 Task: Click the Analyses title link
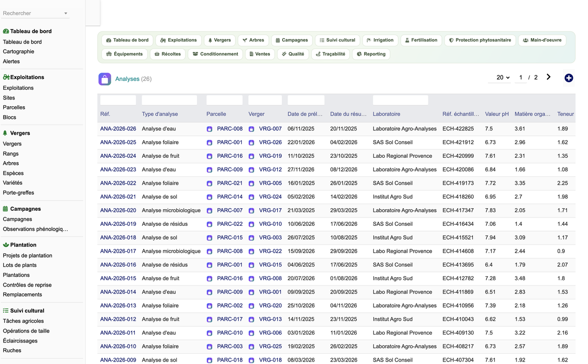(x=127, y=79)
